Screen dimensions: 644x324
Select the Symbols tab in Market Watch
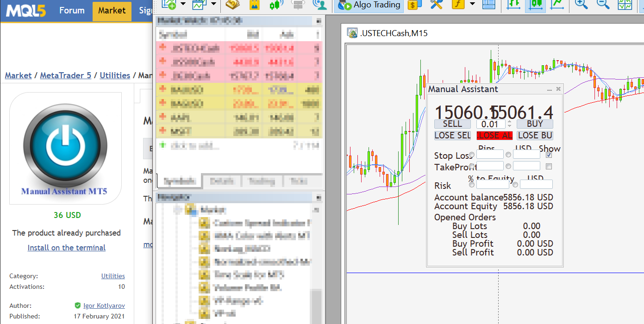click(180, 181)
